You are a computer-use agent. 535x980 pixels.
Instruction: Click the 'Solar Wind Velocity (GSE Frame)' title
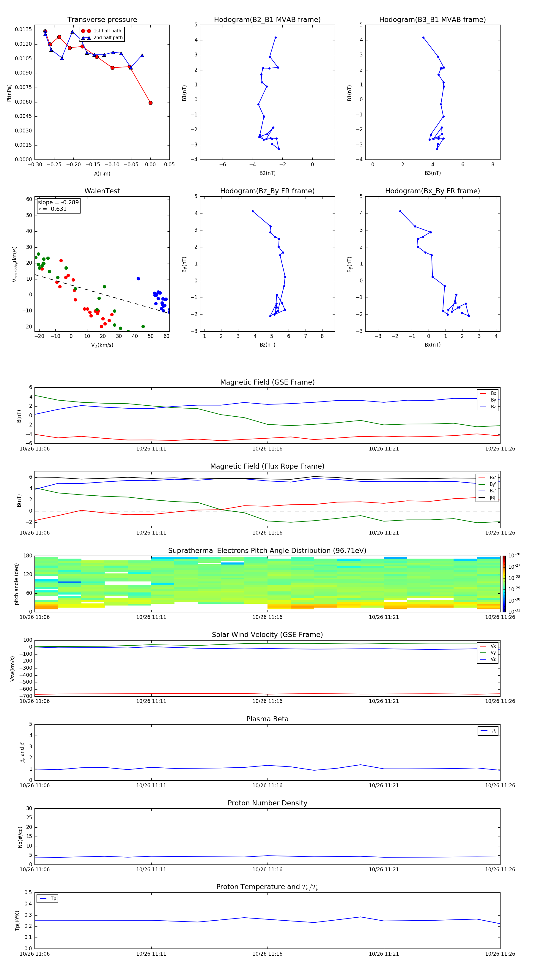267,635
